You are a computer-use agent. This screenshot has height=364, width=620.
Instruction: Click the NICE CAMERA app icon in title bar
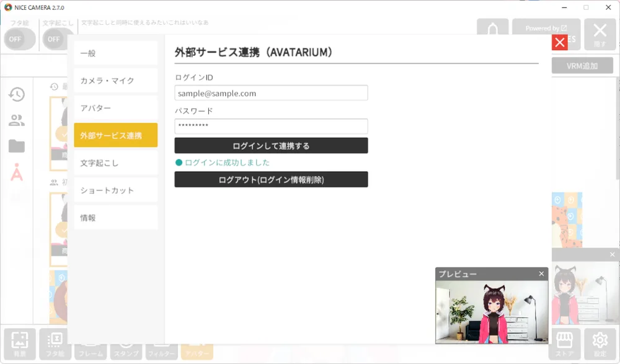pyautogui.click(x=8, y=7)
